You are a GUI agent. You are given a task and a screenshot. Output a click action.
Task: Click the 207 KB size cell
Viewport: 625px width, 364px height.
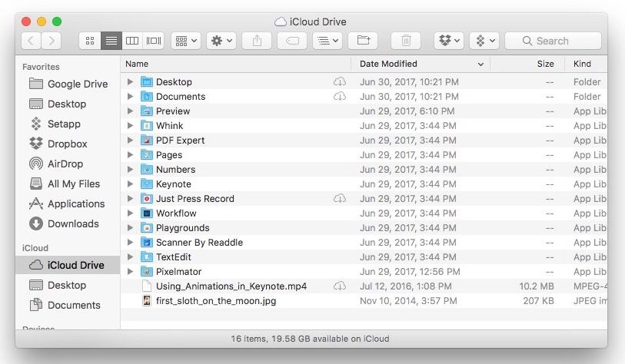tap(538, 301)
